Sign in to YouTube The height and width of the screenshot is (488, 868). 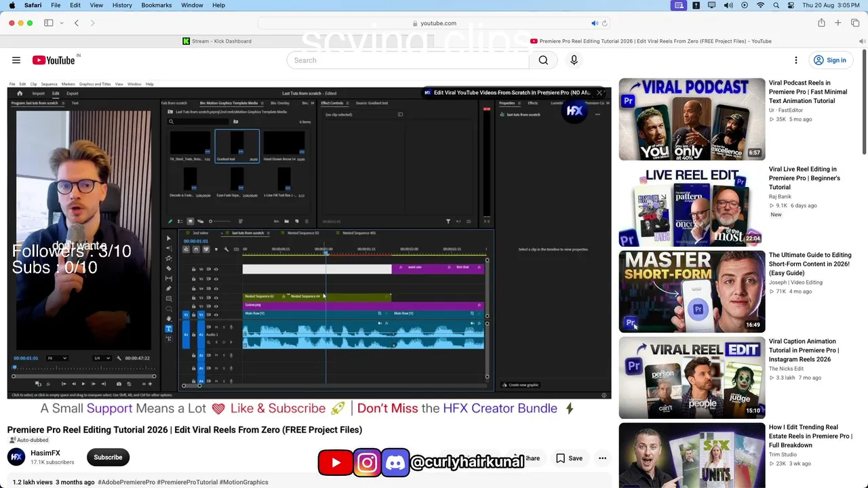[830, 60]
